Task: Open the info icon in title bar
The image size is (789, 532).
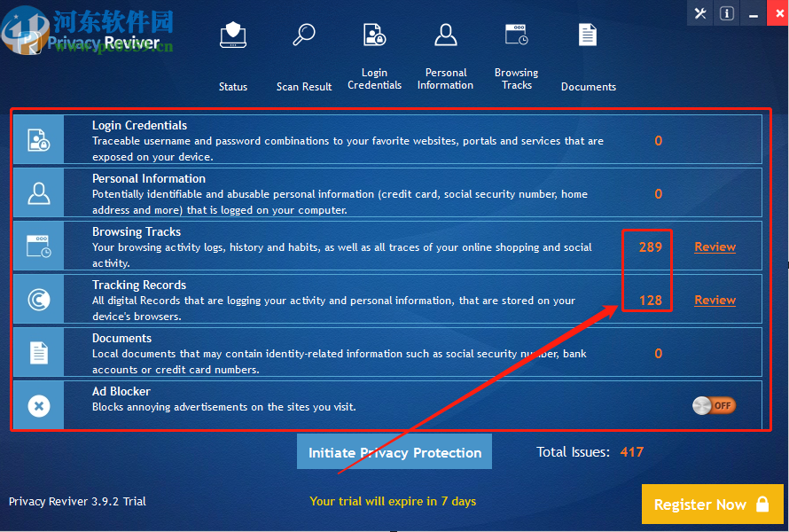Action: pyautogui.click(x=727, y=13)
